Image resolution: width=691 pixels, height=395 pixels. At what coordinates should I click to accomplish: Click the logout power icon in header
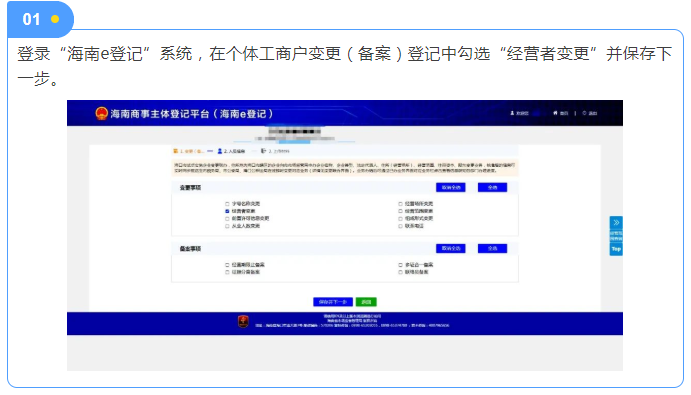[x=584, y=113]
